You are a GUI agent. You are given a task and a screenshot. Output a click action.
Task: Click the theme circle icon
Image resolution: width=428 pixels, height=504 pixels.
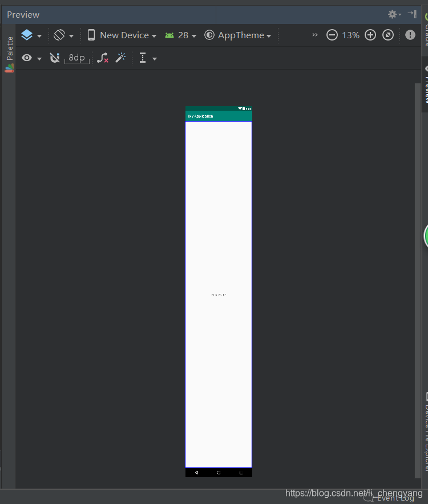click(209, 35)
